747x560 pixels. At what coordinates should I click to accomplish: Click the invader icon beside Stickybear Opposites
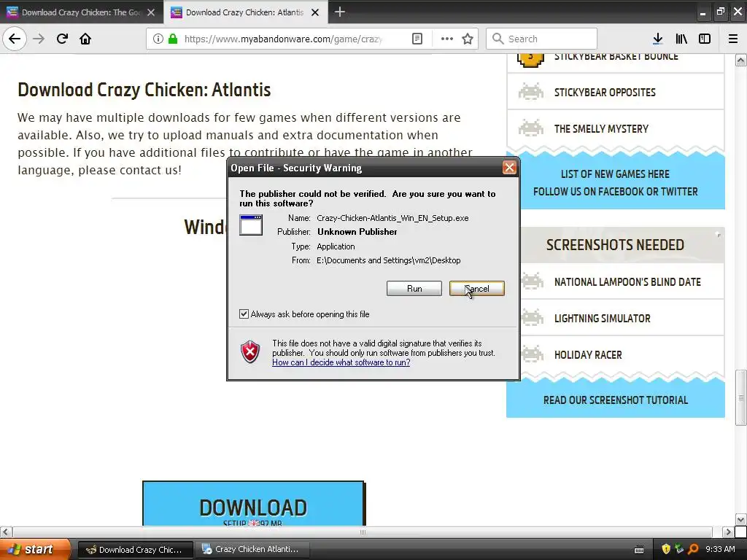click(531, 91)
